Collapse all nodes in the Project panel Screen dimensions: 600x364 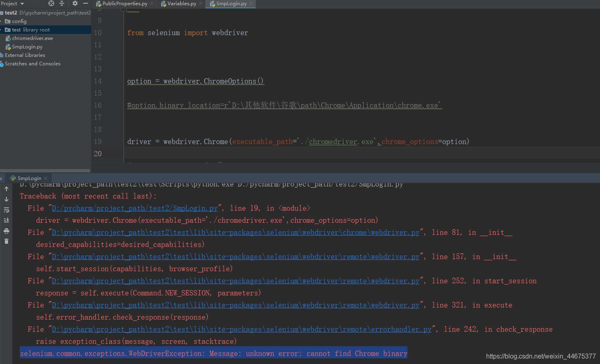61,3
